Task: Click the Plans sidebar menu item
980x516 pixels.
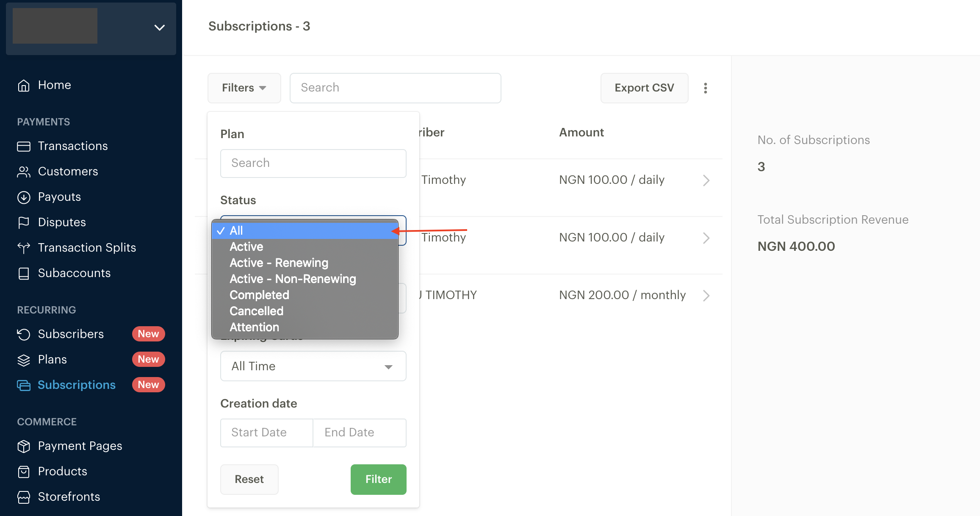Action: click(x=52, y=359)
